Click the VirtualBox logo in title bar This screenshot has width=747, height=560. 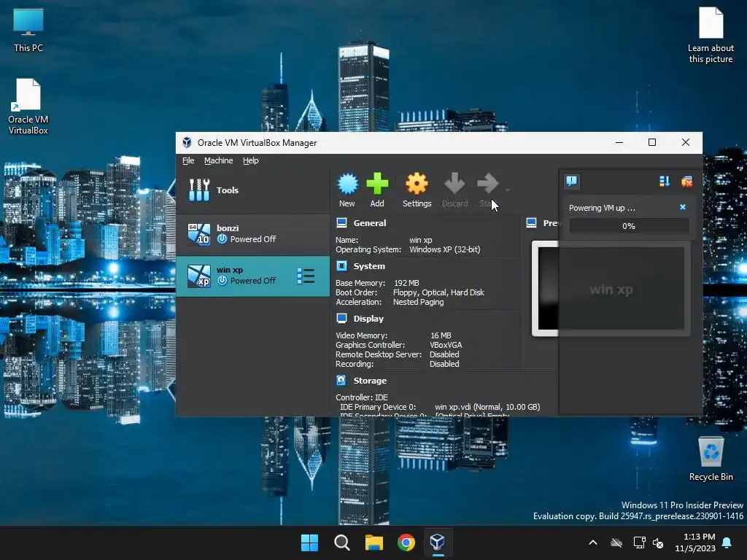point(187,142)
